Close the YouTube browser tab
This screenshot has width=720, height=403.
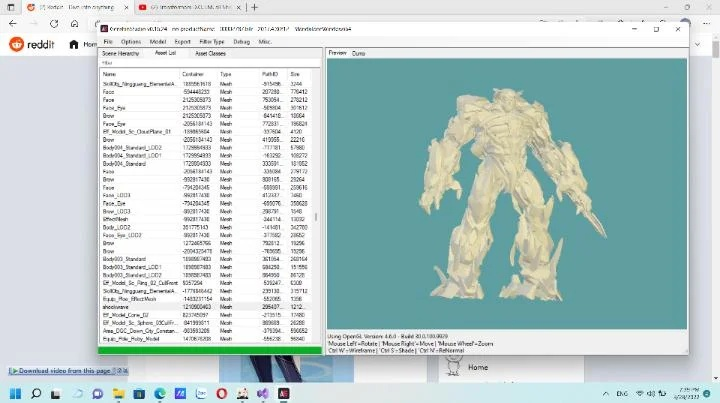(239, 8)
